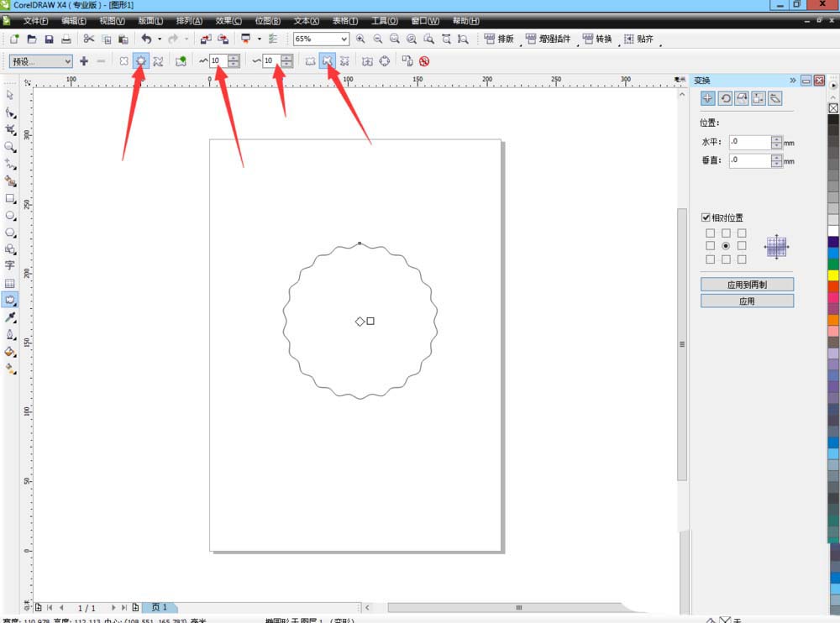Open the 工具(O) menu
Image resolution: width=840 pixels, height=623 pixels.
point(384,21)
